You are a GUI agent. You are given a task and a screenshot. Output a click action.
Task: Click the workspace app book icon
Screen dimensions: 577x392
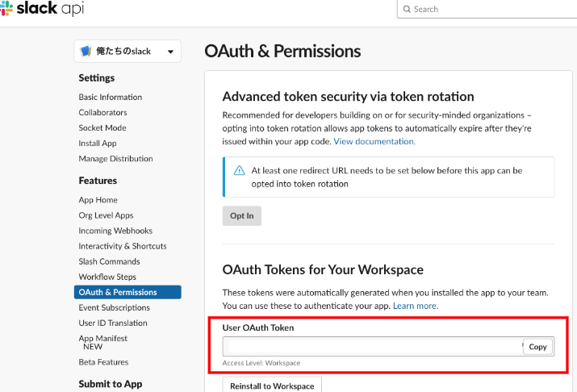86,52
